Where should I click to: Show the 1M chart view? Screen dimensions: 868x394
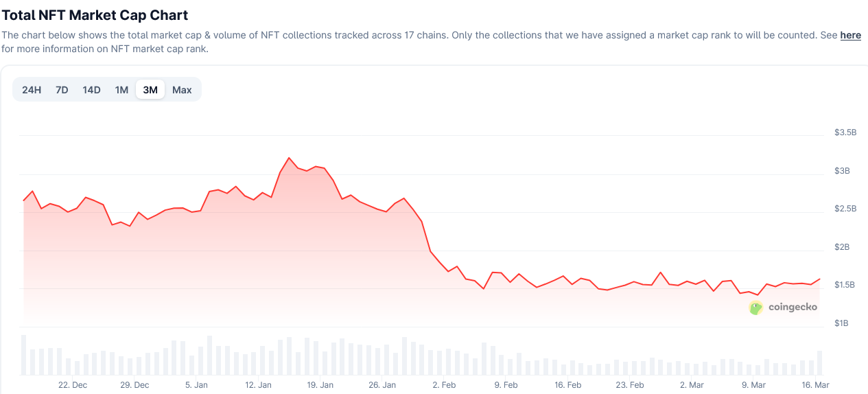(x=121, y=90)
